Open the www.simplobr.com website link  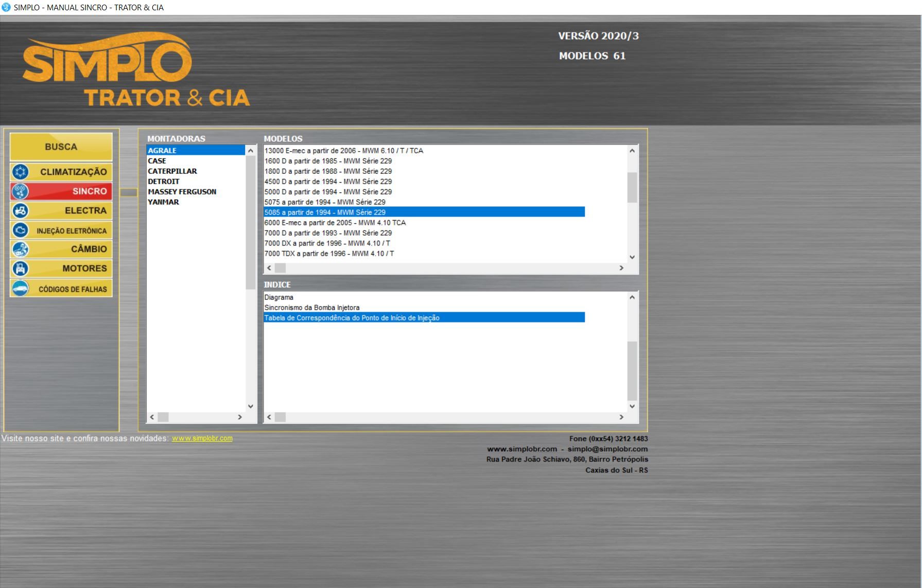click(x=202, y=438)
